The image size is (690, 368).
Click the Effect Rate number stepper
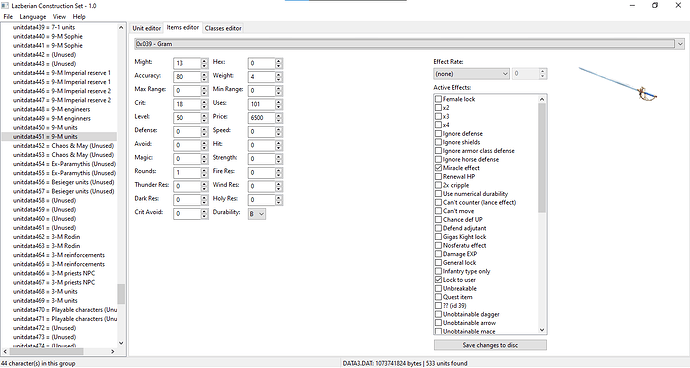tap(543, 74)
